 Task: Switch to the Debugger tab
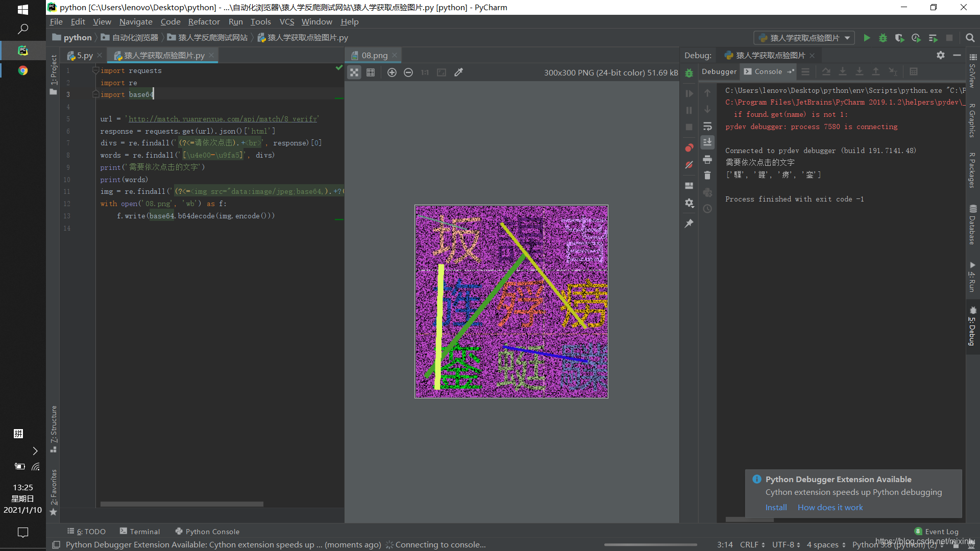pyautogui.click(x=719, y=71)
